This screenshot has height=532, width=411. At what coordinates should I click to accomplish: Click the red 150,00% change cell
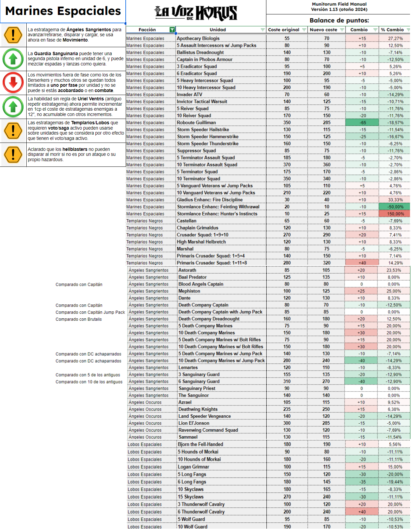point(395,214)
